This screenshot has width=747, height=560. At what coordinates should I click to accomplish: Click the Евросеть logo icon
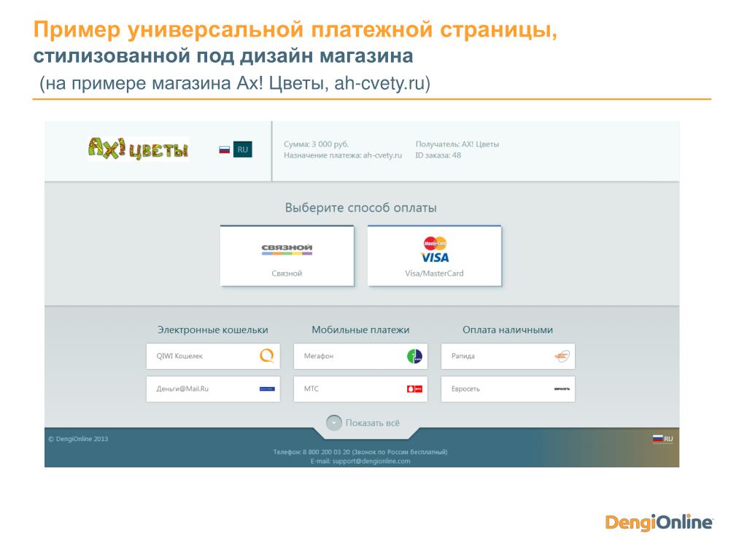click(x=562, y=389)
